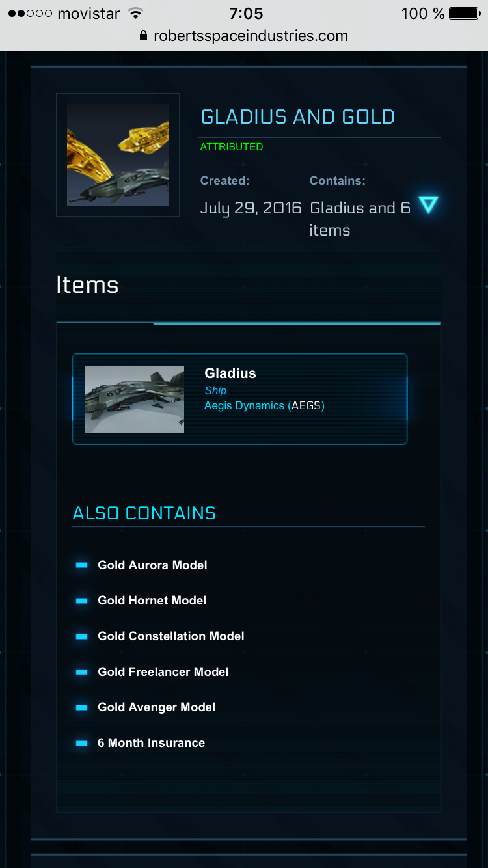
Task: Tap the Wi-Fi signal icon
Action: click(136, 14)
